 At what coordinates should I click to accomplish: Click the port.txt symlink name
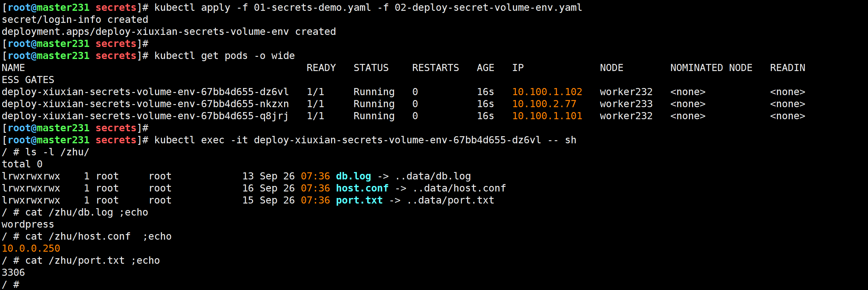359,200
